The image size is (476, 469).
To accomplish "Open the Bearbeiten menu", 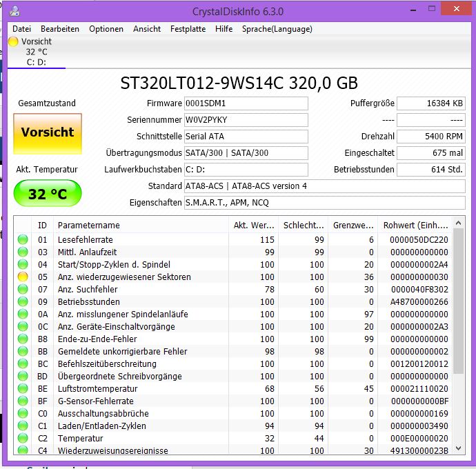I will (60, 29).
